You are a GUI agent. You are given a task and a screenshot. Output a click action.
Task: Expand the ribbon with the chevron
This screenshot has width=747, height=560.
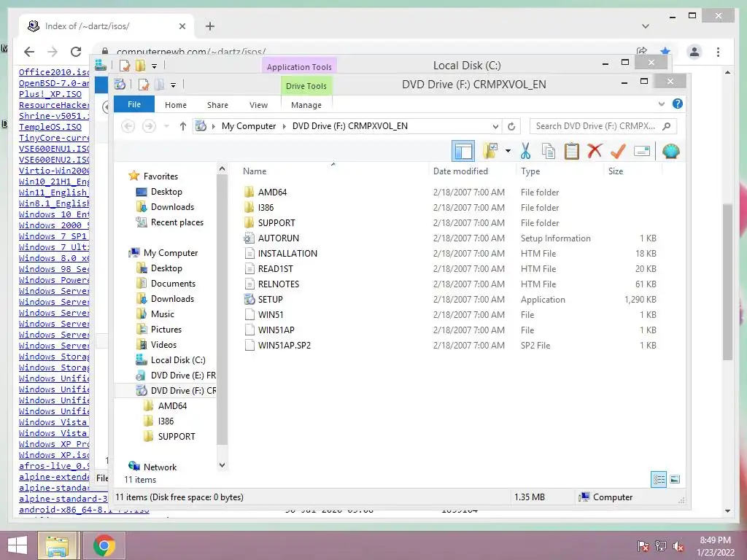(661, 104)
